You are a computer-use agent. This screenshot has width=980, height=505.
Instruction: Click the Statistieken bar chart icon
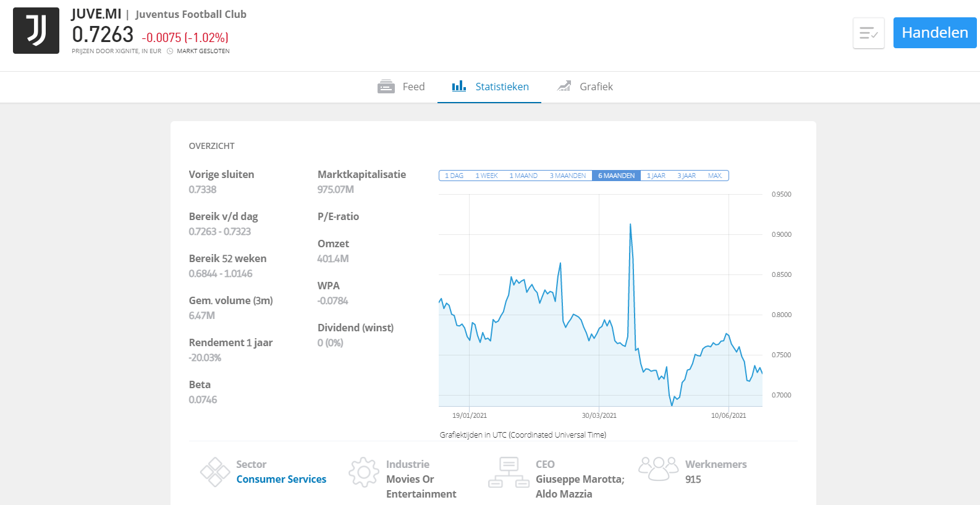[x=459, y=87]
